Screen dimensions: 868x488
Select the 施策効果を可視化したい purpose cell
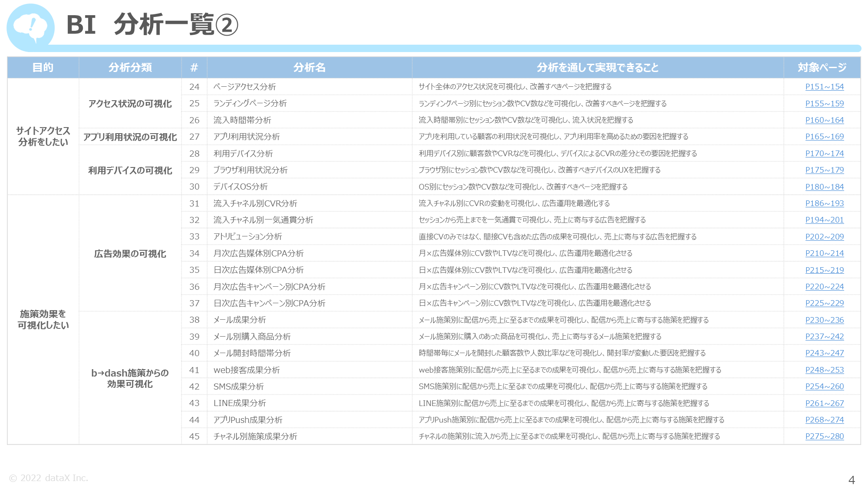click(43, 320)
